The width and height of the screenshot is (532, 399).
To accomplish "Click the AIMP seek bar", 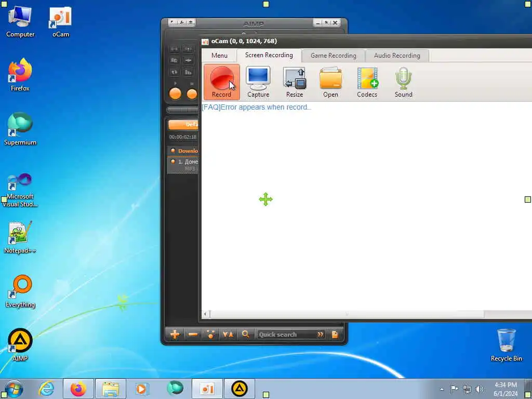I will pyautogui.click(x=182, y=110).
